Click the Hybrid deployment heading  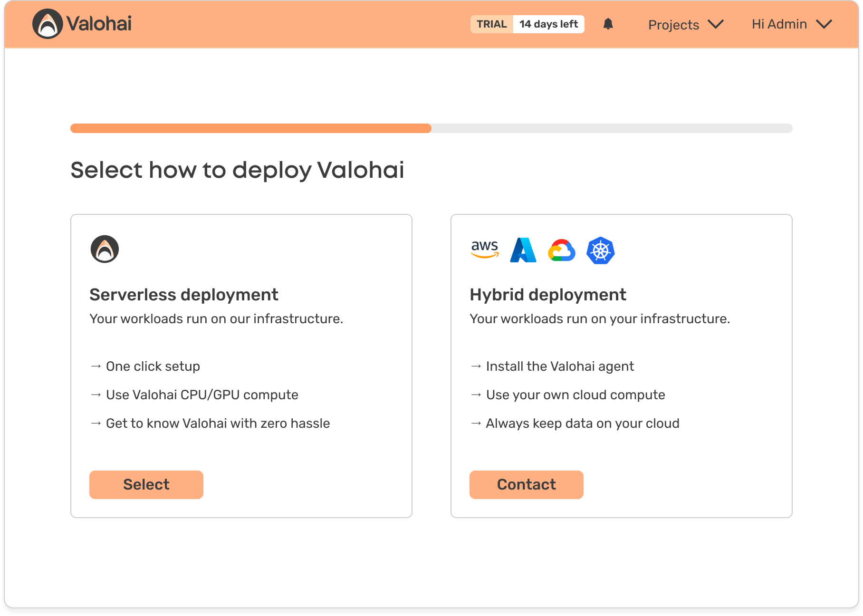pyautogui.click(x=548, y=295)
